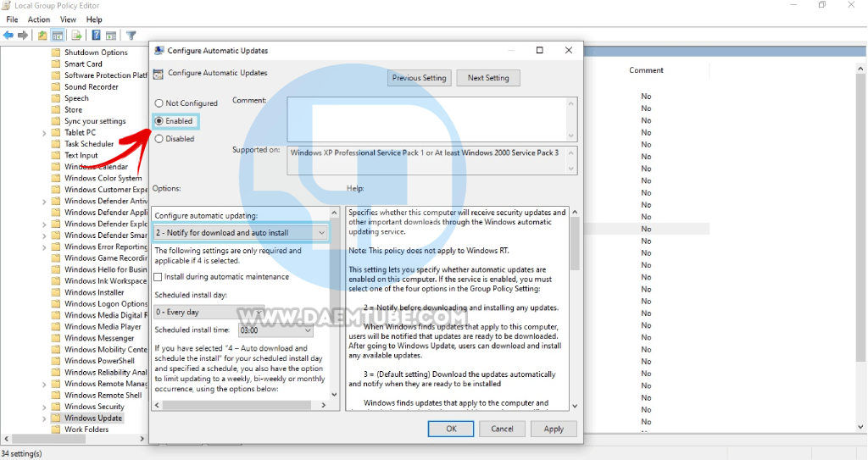Screen dimensions: 868x460
Task: Select the Enabled radio button
Action: coord(159,120)
